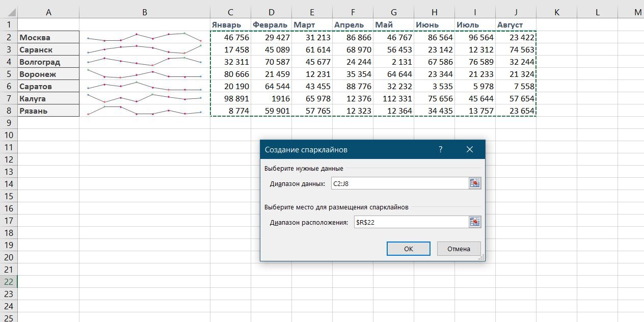Select the Воронеж city cell
Viewport: 644px width, 322px height.
[x=48, y=74]
